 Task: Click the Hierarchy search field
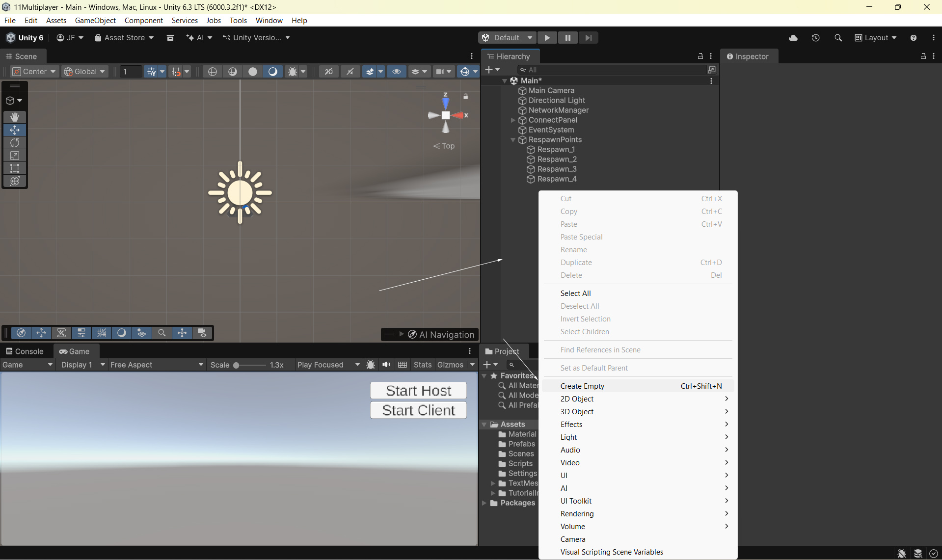coord(614,70)
